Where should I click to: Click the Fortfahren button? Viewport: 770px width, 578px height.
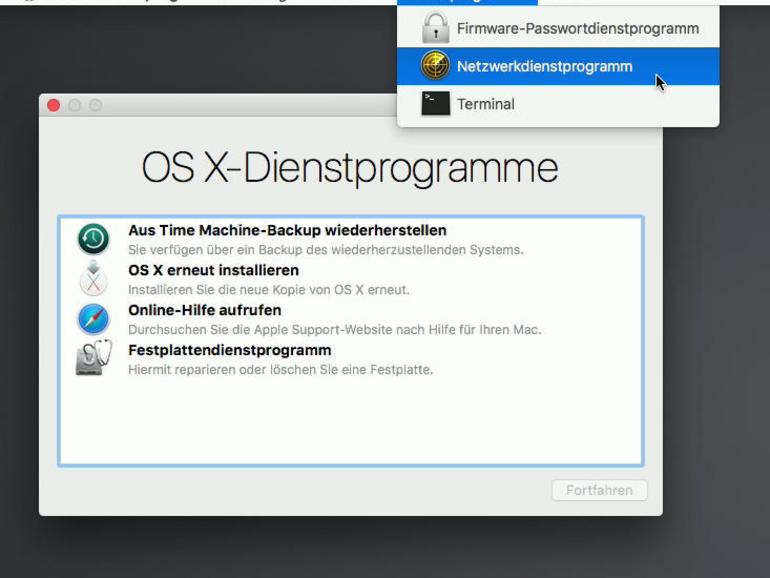point(599,490)
